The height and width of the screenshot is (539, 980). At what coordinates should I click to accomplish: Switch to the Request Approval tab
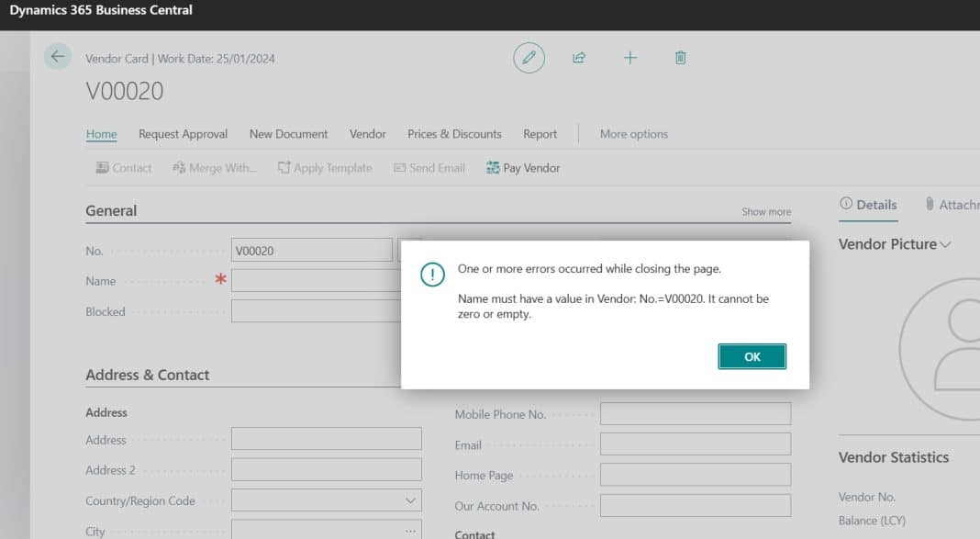coord(183,134)
